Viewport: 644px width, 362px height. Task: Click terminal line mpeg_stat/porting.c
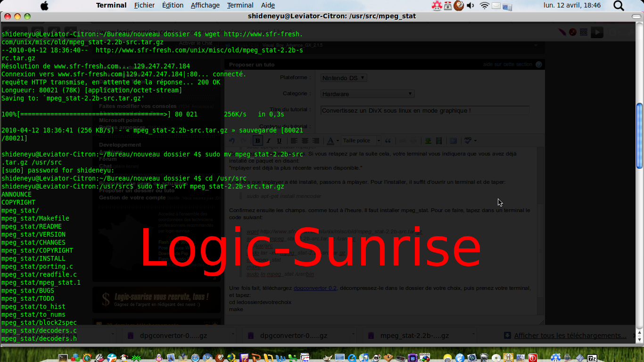click(37, 266)
